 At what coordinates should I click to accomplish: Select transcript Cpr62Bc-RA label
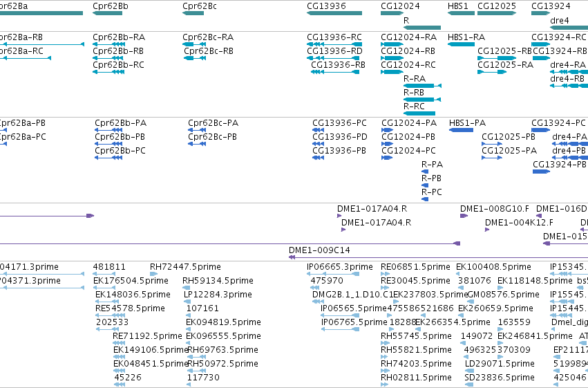(208, 37)
